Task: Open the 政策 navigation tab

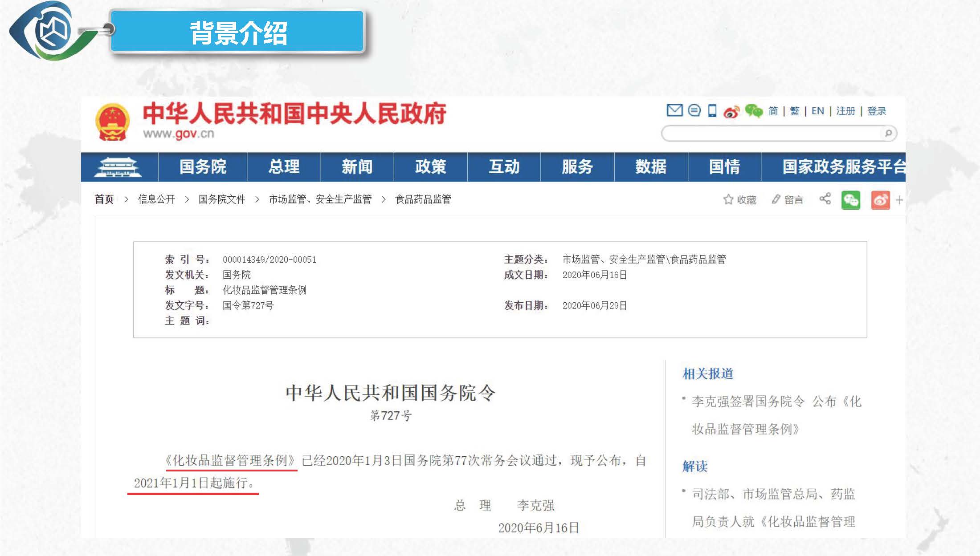Action: (430, 167)
